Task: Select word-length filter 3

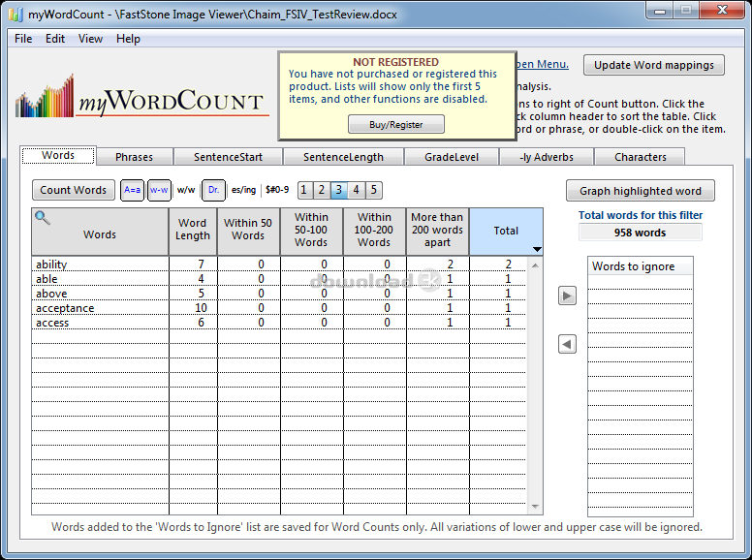Action: [339, 190]
